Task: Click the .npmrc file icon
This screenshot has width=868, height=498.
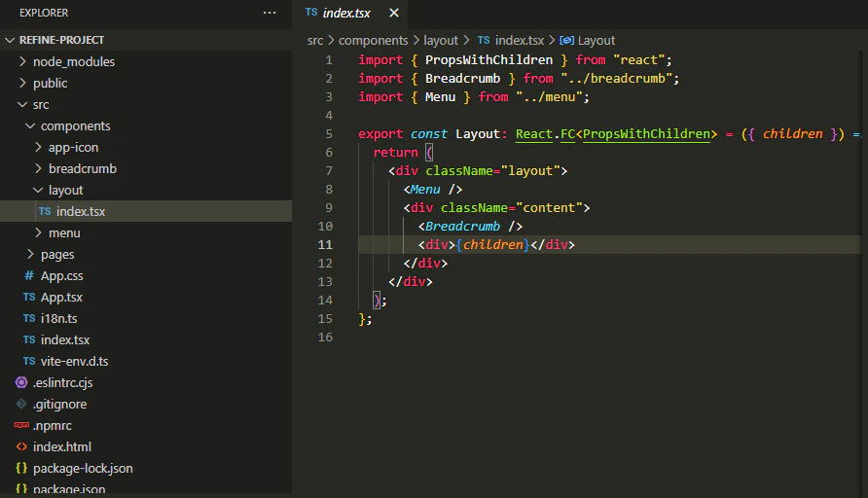Action: [21, 425]
